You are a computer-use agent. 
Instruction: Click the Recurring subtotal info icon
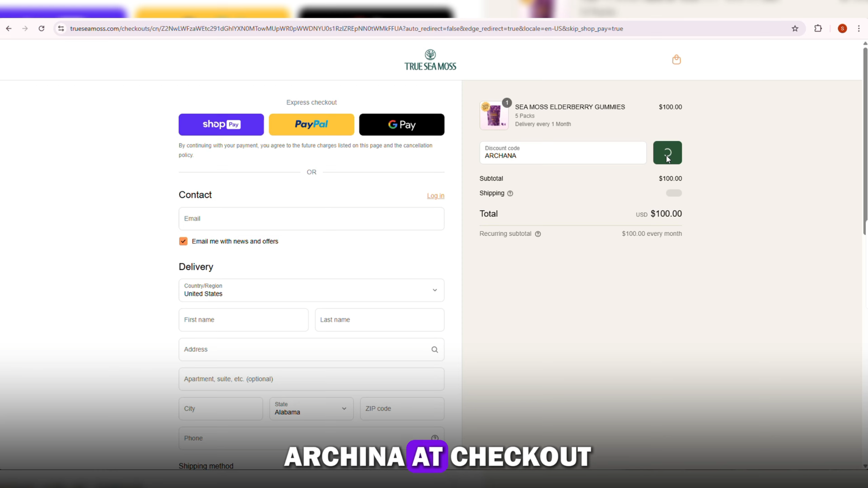[x=538, y=234]
